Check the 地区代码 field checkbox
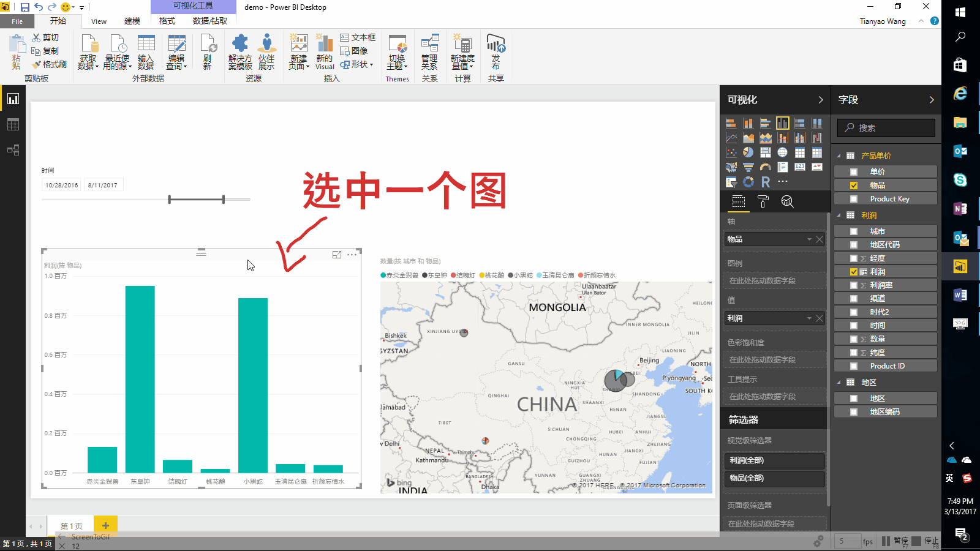This screenshot has width=980, height=551. tap(854, 245)
